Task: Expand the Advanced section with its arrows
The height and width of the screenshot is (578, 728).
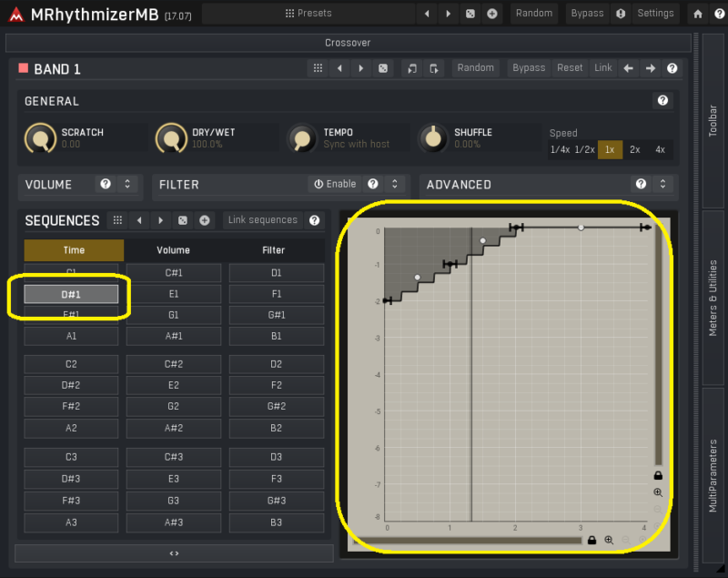Action: 663,184
